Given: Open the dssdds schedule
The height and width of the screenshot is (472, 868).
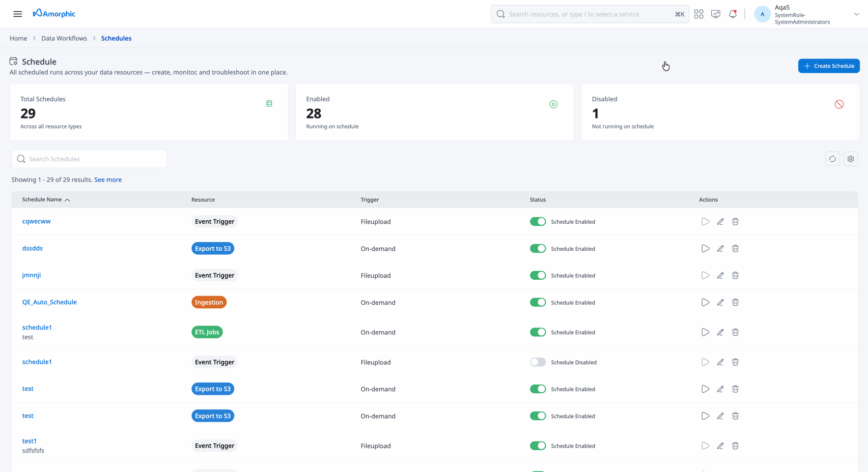Looking at the screenshot, I should [x=32, y=248].
